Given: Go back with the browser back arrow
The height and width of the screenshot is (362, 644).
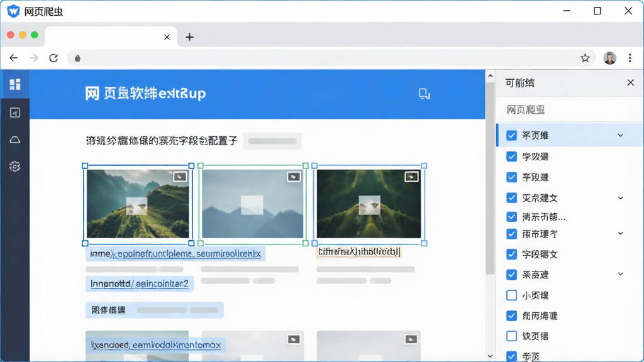Looking at the screenshot, I should (x=14, y=58).
